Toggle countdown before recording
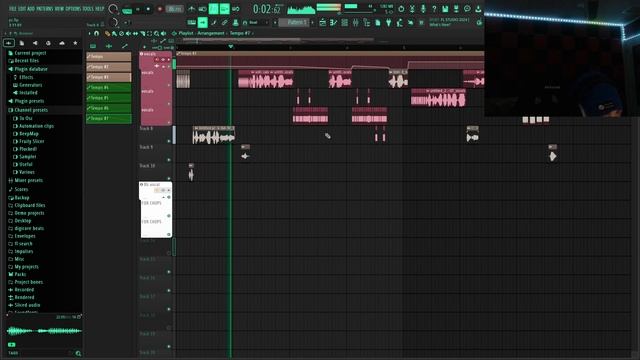Image resolution: width=640 pixels, height=360 pixels. tap(213, 9)
